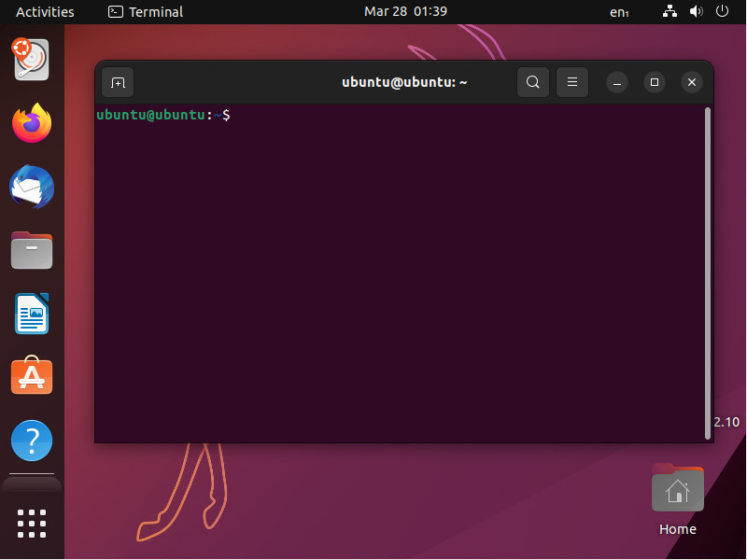Open the en1 keyboard layout menu
747x560 pixels.
(x=619, y=12)
